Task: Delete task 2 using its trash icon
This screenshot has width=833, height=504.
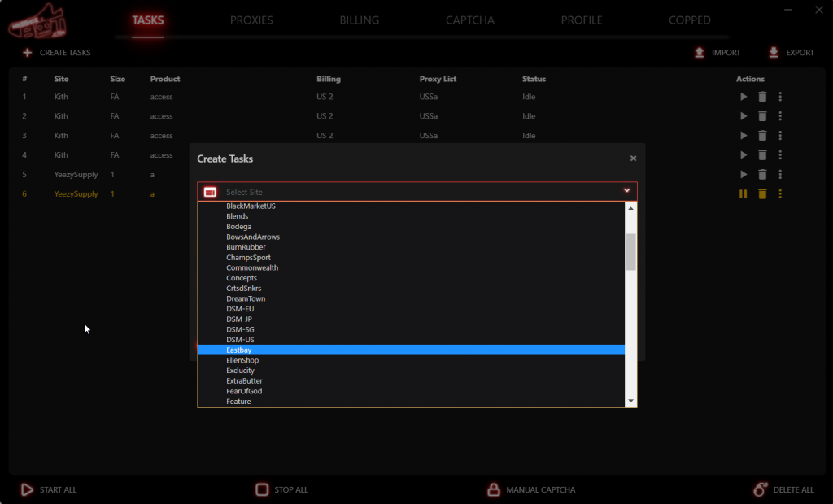Action: pos(762,116)
